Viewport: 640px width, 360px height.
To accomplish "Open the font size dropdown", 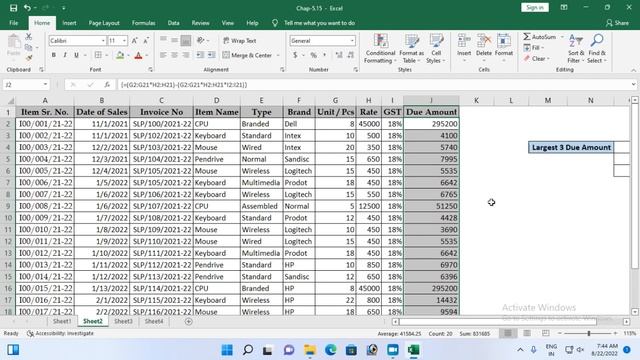I will point(124,40).
